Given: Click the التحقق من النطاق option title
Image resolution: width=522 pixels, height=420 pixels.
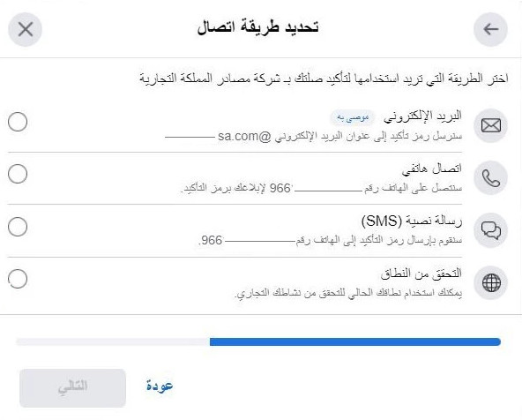Looking at the screenshot, I should 421,274.
